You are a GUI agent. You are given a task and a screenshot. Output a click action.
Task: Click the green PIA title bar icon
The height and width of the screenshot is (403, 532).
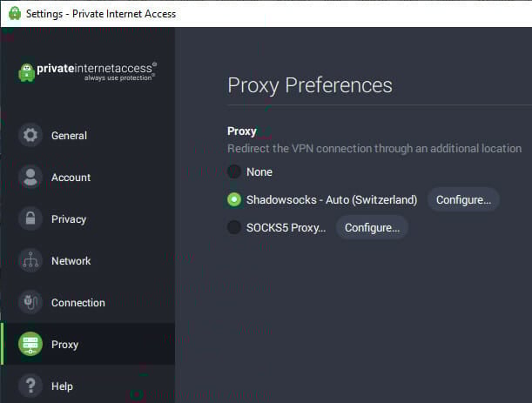15,14
